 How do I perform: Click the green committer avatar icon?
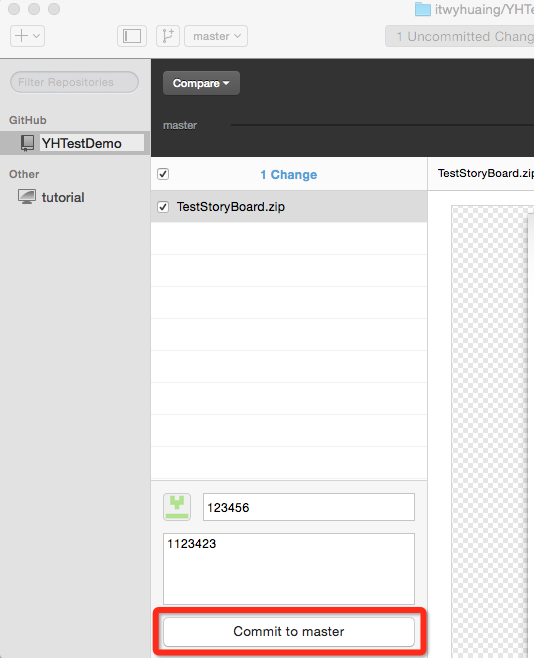177,507
